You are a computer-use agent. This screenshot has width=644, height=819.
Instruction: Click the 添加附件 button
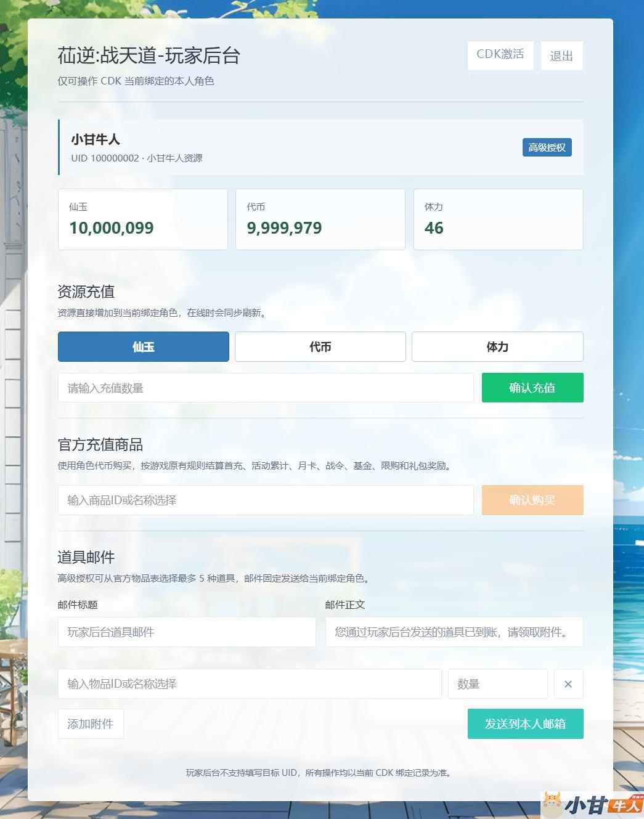tap(91, 723)
